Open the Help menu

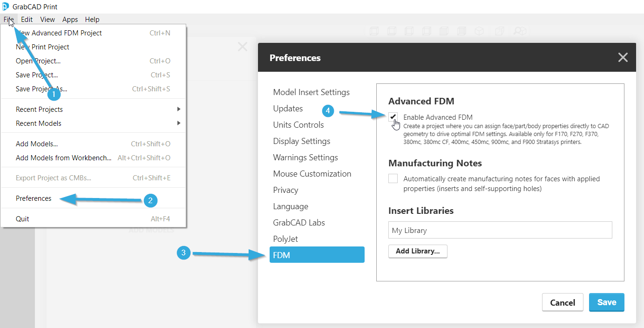point(92,20)
